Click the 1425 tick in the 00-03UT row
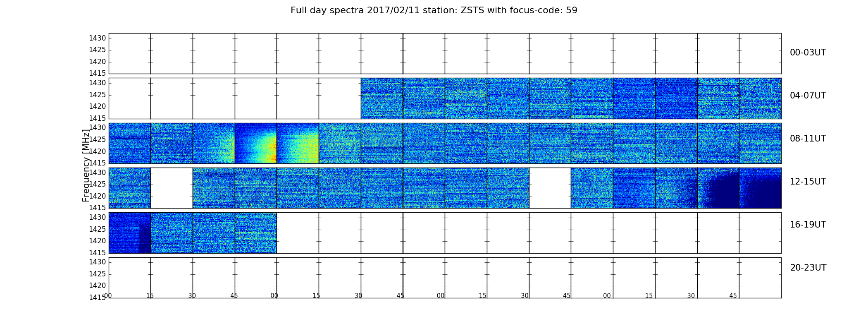 click(98, 50)
